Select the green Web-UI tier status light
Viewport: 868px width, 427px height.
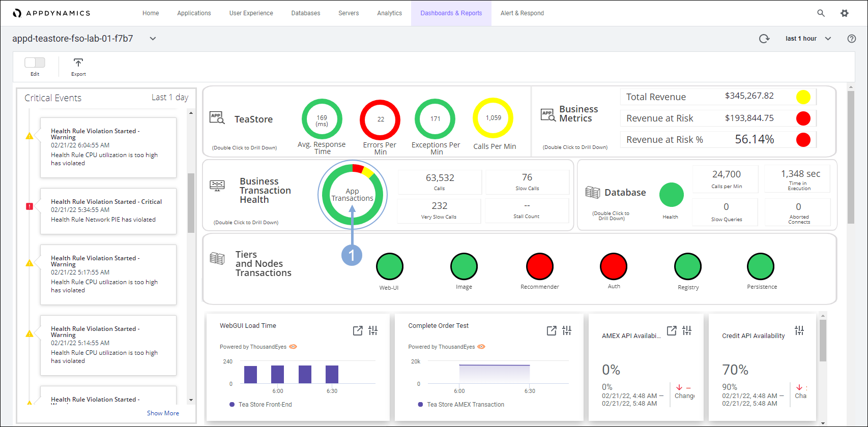389,266
